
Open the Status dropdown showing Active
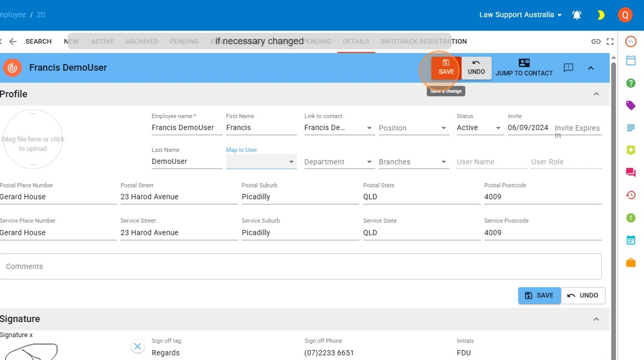[x=480, y=128]
